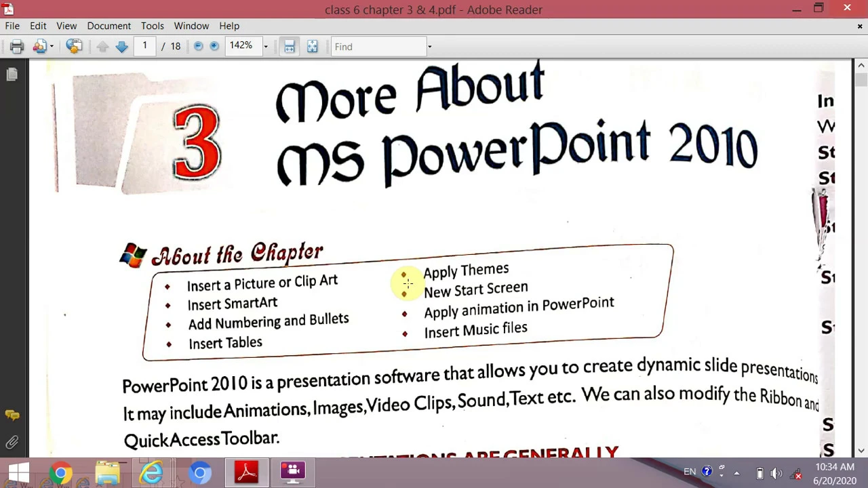Click the network status tray icon
Image resolution: width=868 pixels, height=488 pixels.
tap(796, 473)
